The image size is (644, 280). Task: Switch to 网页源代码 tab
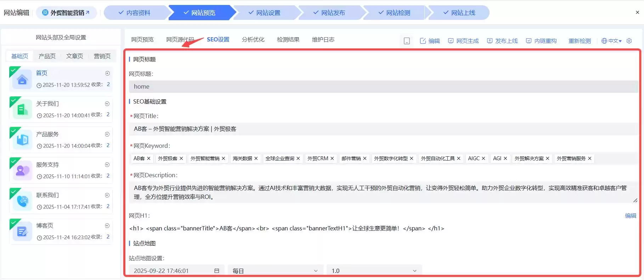(x=180, y=40)
